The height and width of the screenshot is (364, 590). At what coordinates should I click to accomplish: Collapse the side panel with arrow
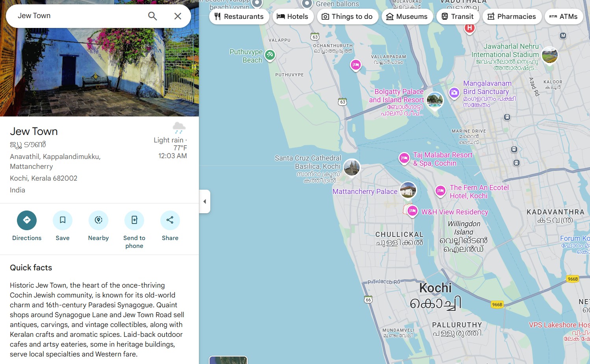204,201
